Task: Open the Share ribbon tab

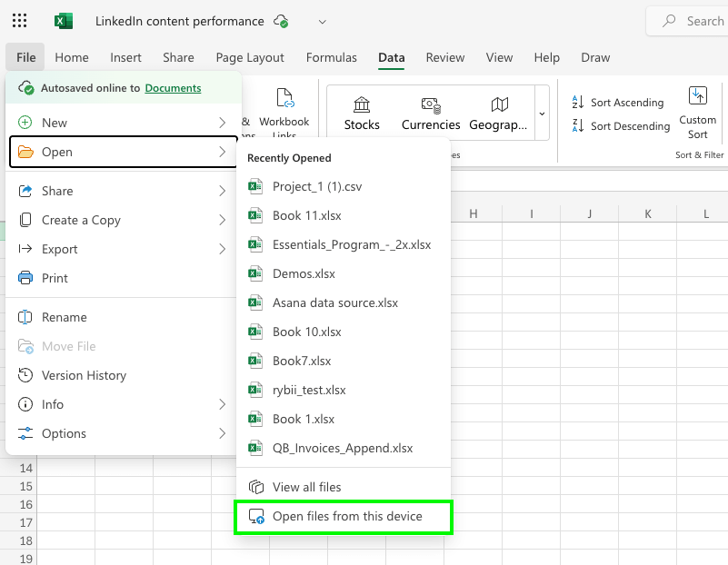Action: coord(178,57)
